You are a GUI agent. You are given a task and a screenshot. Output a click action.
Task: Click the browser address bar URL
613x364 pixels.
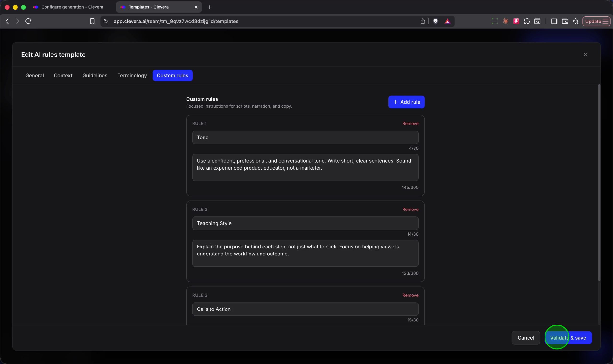(x=176, y=21)
